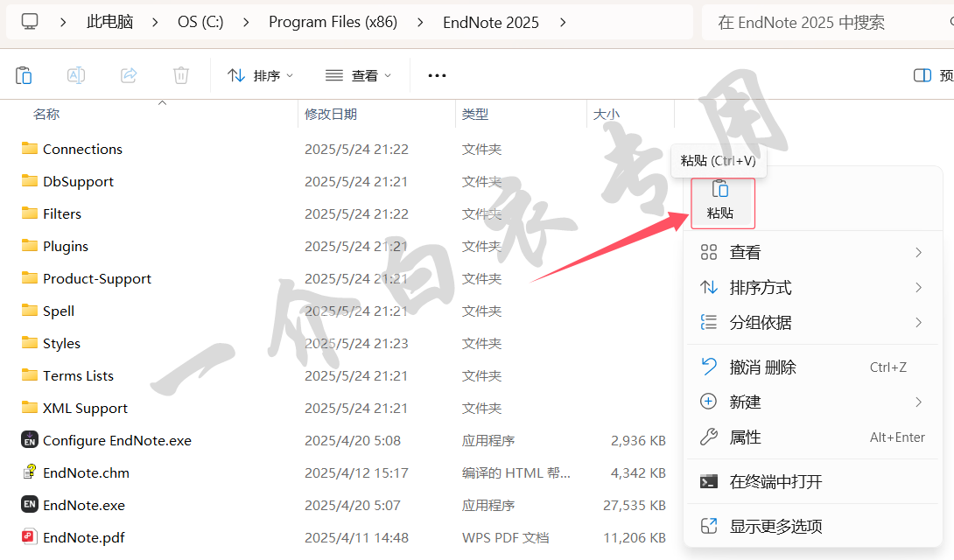Choose 在终端中打开 from context menu
This screenshot has height=560, width=954.
775,481
